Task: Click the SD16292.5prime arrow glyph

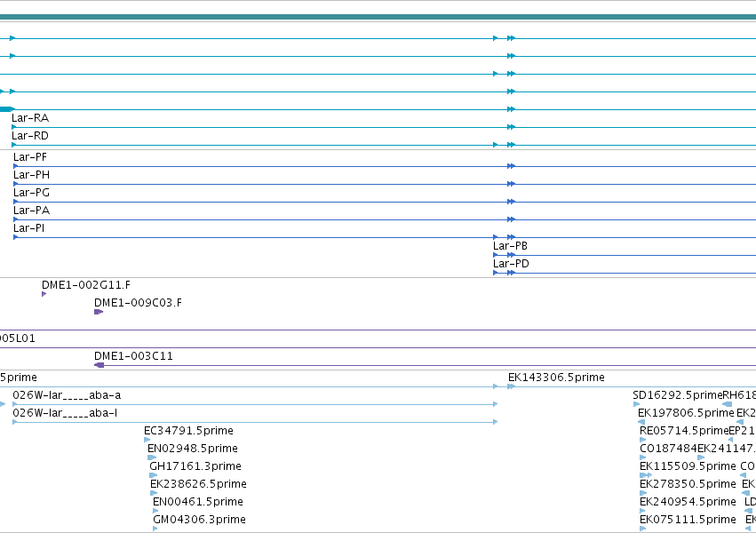Action: coord(636,404)
